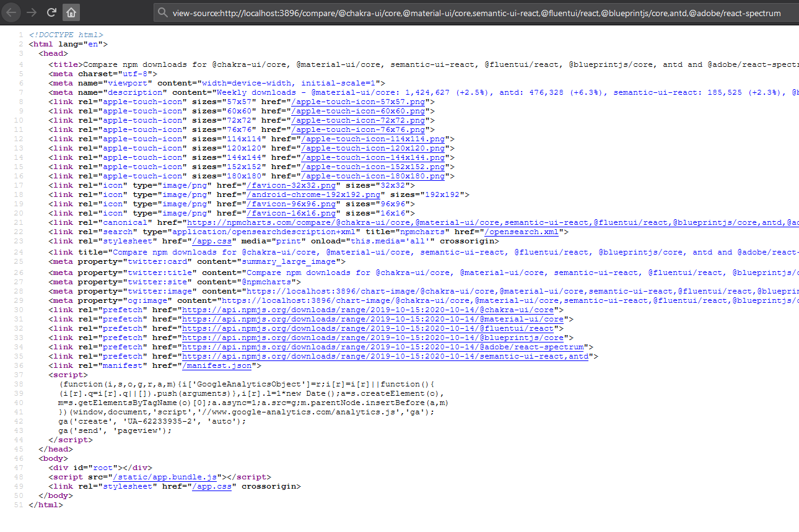The height and width of the screenshot is (532, 799).
Task: Open prefetch link for @chakra-ui/core downloads
Action: 368,310
